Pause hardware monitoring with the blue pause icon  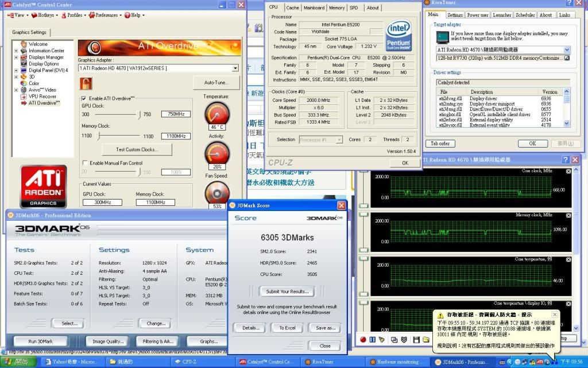(372, 339)
